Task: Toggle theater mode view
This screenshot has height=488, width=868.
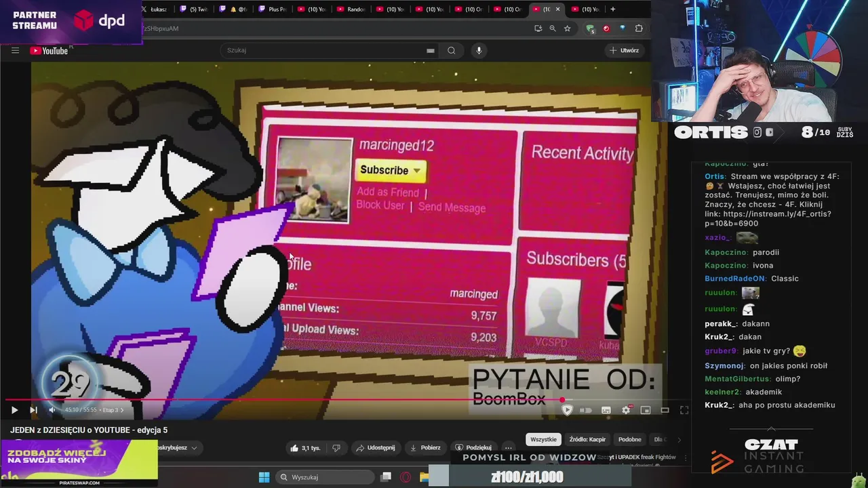Action: point(665,410)
